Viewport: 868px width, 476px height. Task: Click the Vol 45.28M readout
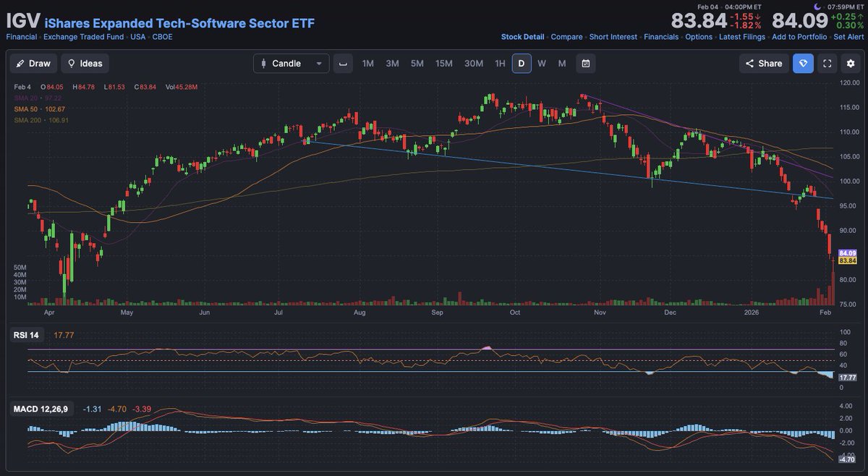pyautogui.click(x=182, y=87)
